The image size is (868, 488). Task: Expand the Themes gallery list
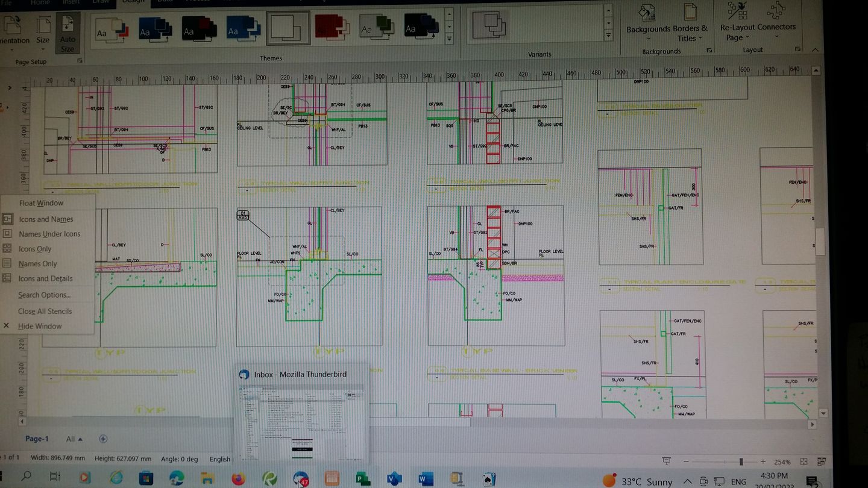(x=448, y=39)
